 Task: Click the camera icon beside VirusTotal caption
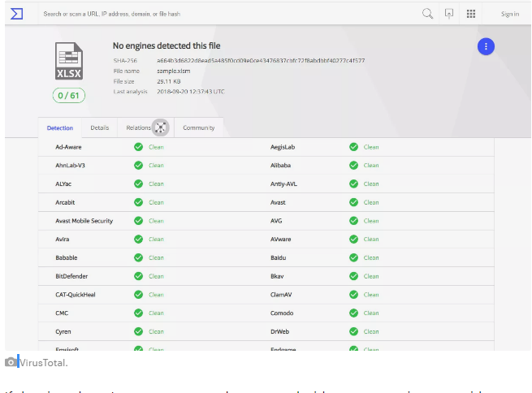[11, 362]
